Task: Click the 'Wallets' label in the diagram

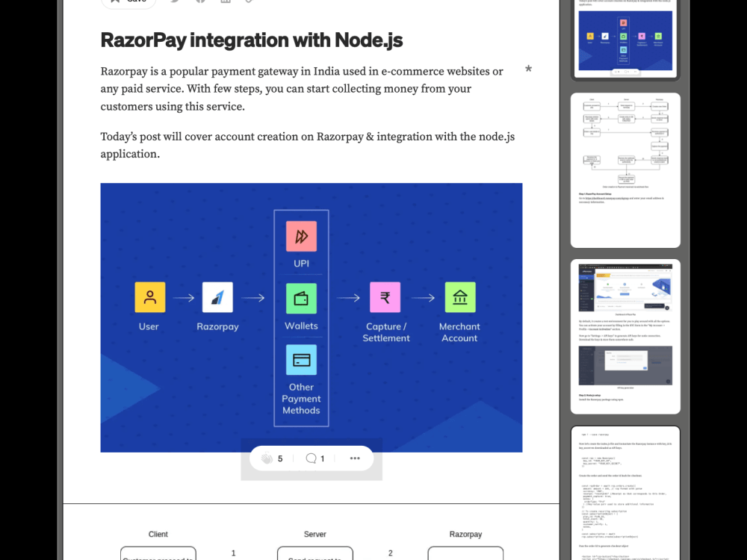Action: pos(301,326)
